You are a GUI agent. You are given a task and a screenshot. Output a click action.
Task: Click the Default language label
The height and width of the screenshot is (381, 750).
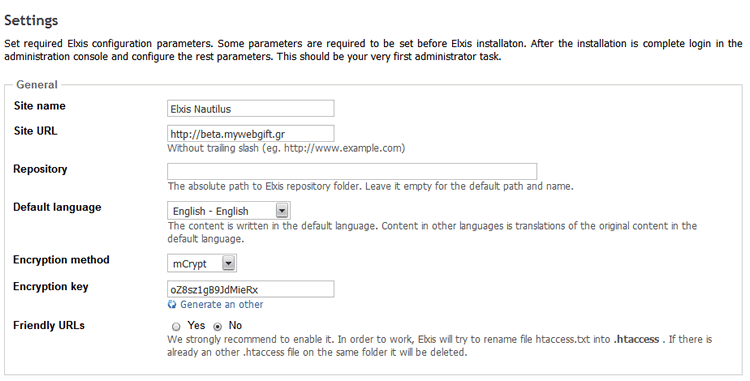[57, 207]
